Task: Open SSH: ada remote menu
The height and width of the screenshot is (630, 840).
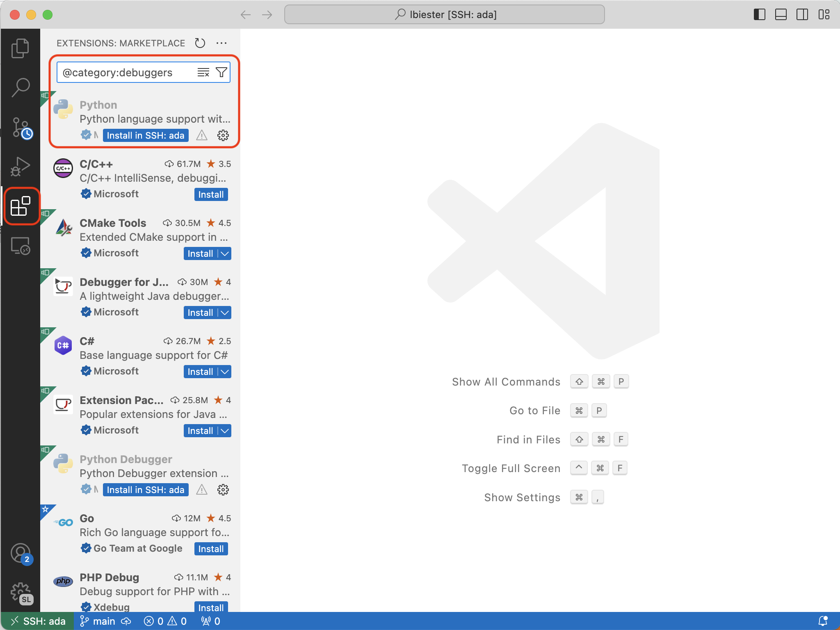Action: click(x=38, y=621)
